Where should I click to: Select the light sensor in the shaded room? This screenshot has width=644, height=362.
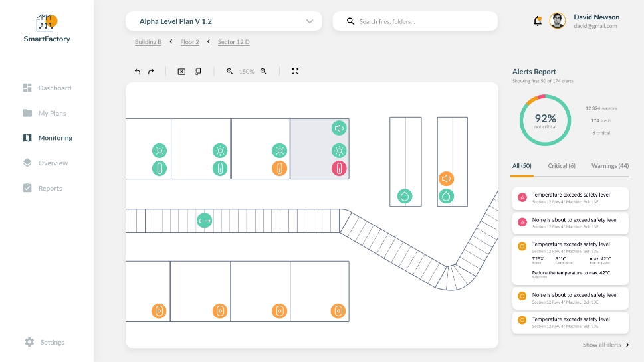pyautogui.click(x=339, y=151)
